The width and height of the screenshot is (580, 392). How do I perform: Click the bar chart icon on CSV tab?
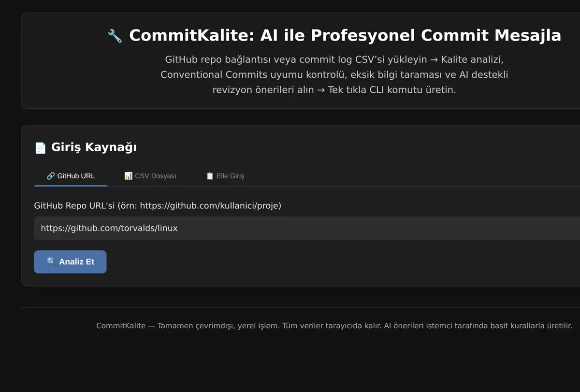click(128, 176)
